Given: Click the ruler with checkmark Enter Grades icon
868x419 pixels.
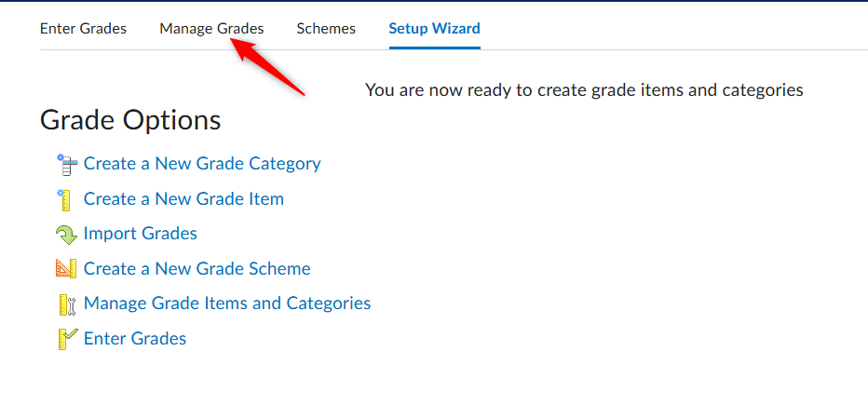Looking at the screenshot, I should tap(67, 339).
